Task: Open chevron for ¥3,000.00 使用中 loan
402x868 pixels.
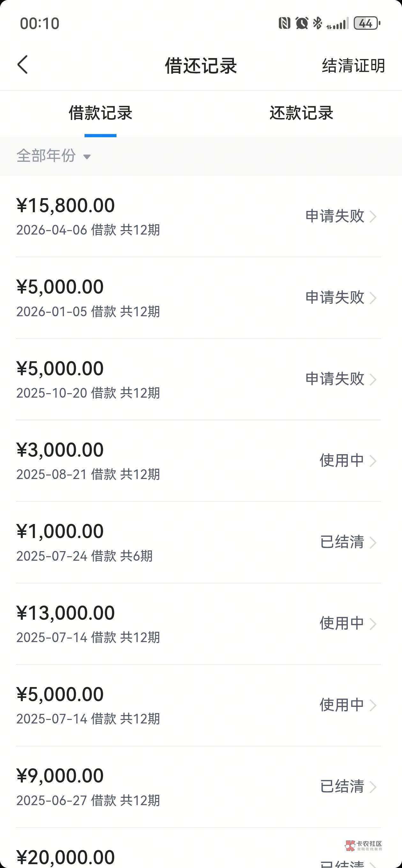Action: click(x=373, y=461)
